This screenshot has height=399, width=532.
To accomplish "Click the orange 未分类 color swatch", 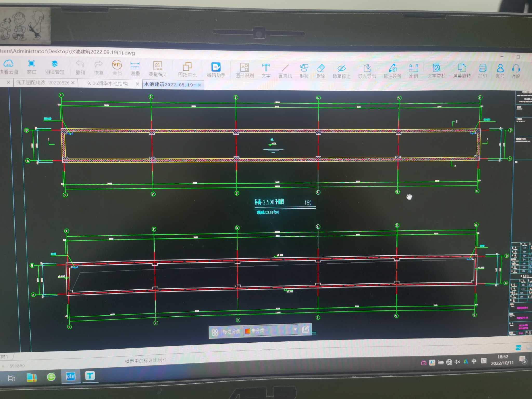I will coord(247,331).
